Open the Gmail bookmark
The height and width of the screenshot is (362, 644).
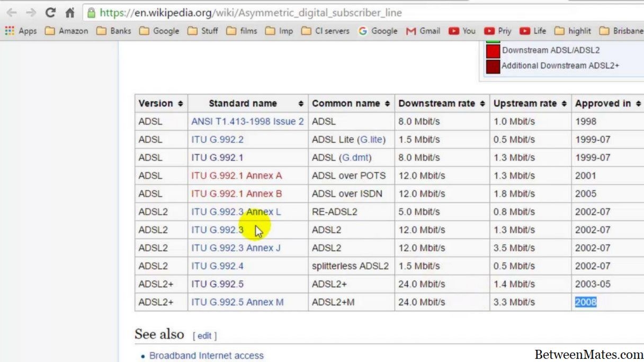[423, 31]
